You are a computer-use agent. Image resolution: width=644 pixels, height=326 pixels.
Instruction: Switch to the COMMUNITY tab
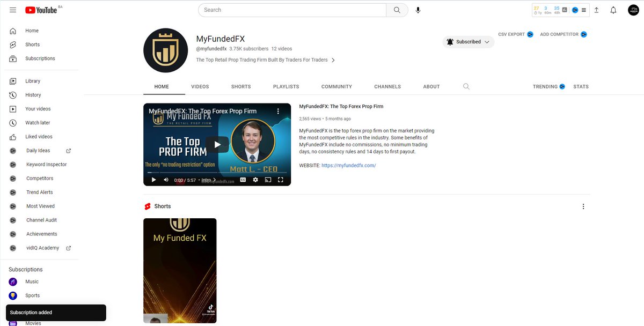pyautogui.click(x=336, y=86)
